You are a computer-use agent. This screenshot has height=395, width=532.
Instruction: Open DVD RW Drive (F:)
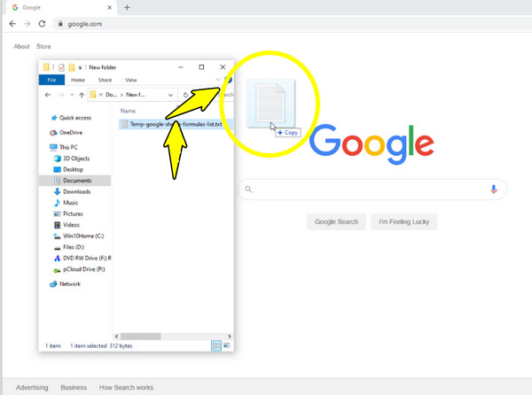click(x=87, y=258)
